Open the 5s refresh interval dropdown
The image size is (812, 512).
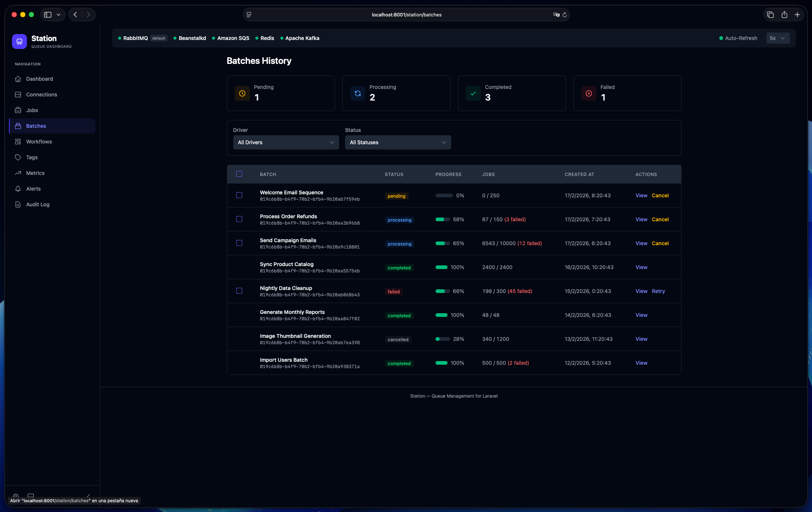[778, 38]
